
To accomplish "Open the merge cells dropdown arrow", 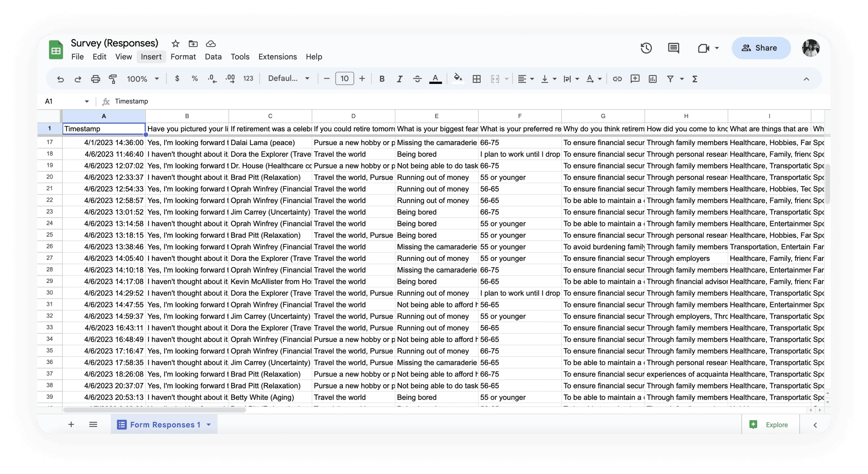I will tap(507, 79).
